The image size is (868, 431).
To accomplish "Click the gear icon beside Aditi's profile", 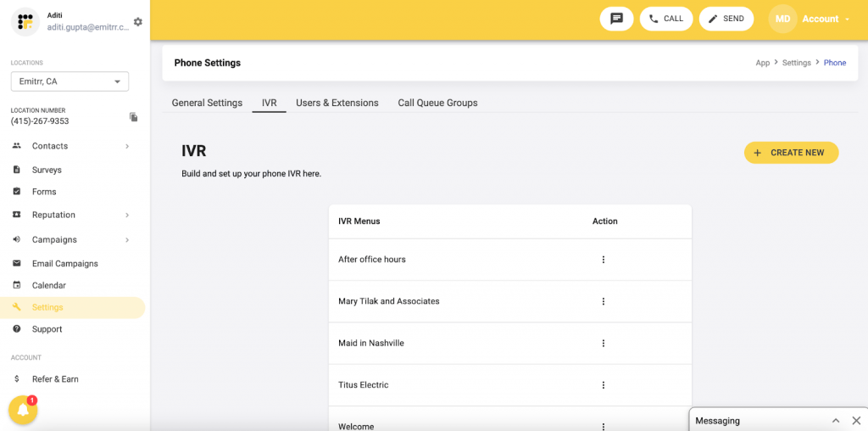I will coord(138,22).
